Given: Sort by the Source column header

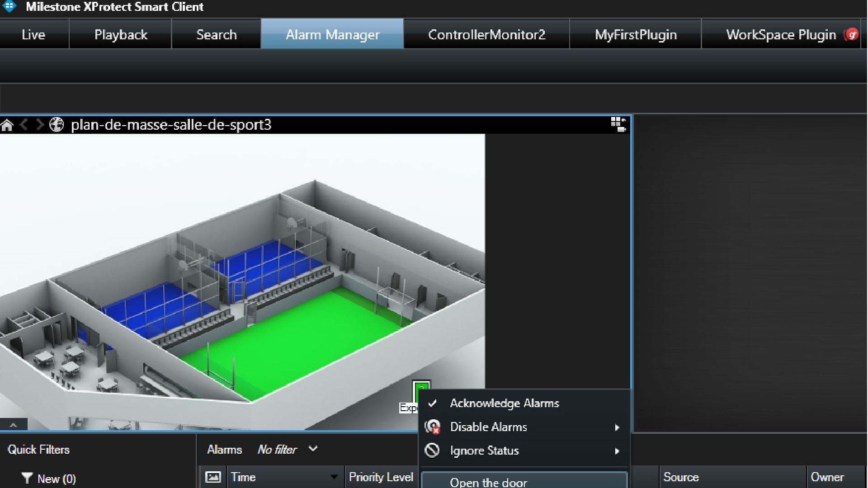Looking at the screenshot, I should click(732, 477).
